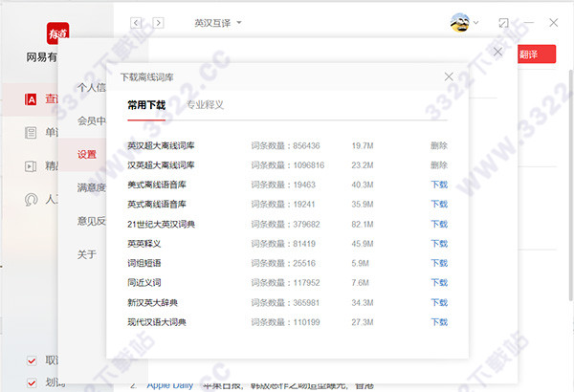Click the 美式离线语音库 entry name
Viewport: 574px width, 392px height.
tap(157, 185)
